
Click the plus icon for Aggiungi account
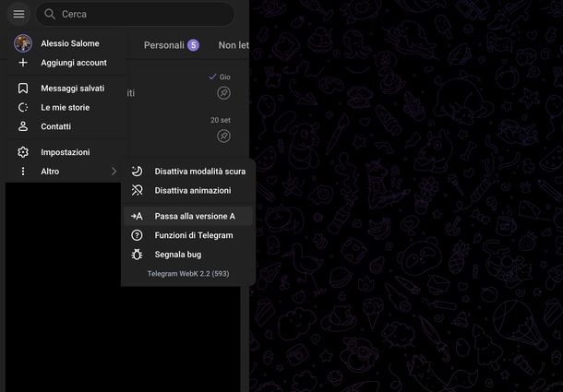[x=23, y=63]
